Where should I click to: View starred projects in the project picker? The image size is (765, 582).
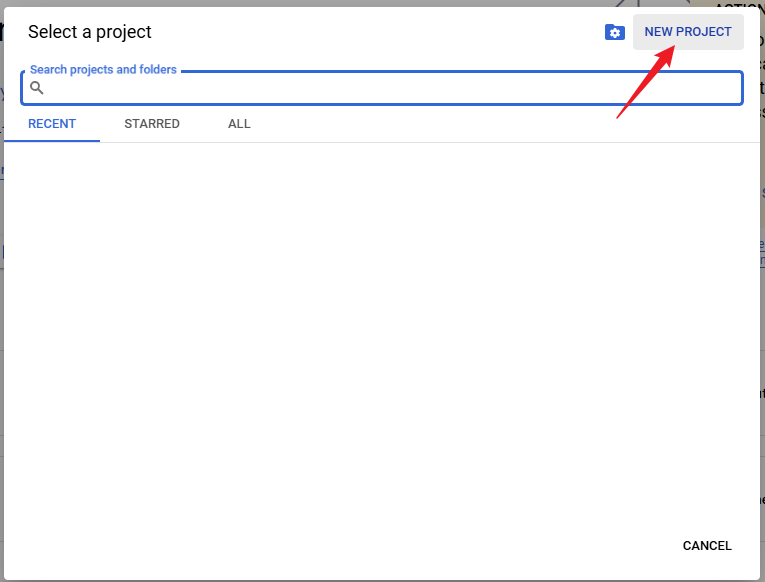152,124
